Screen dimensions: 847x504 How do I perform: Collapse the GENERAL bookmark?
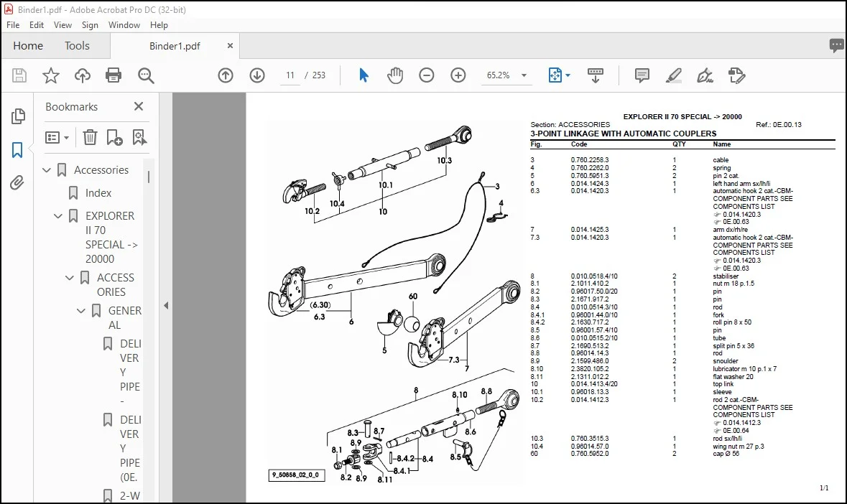80,311
